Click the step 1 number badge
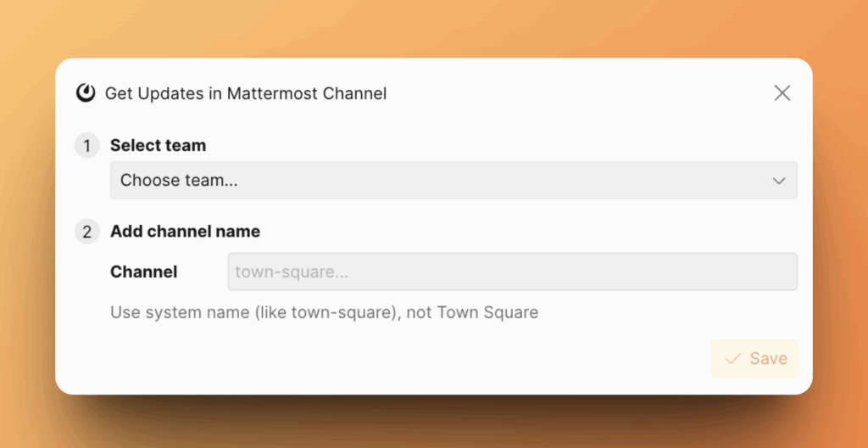This screenshot has height=448, width=868. (x=86, y=146)
